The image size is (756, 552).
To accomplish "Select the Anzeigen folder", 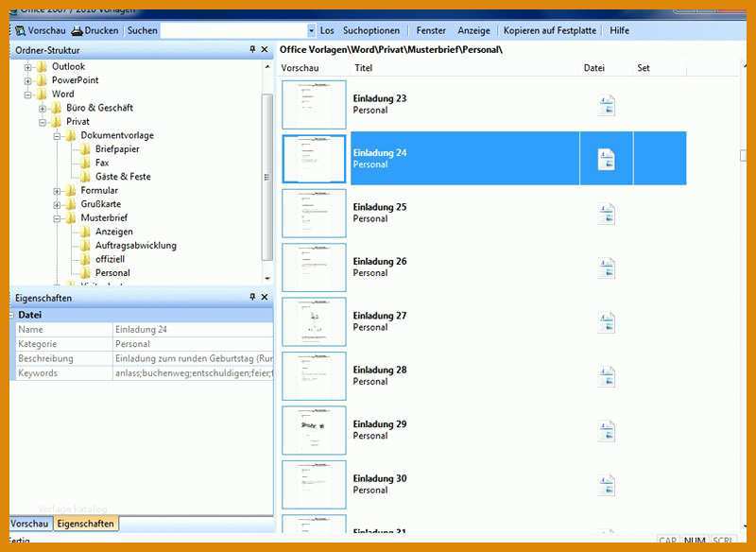I will click(113, 232).
